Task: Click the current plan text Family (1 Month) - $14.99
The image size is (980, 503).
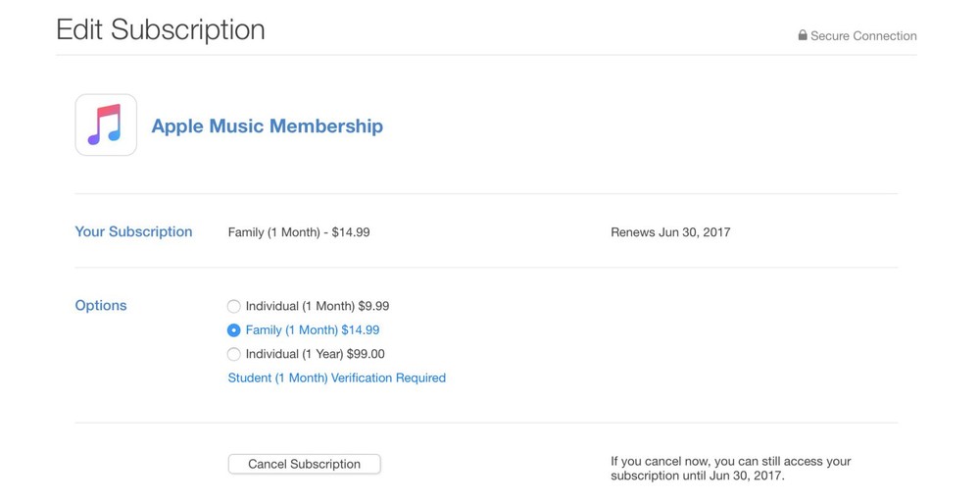Action: click(x=299, y=232)
